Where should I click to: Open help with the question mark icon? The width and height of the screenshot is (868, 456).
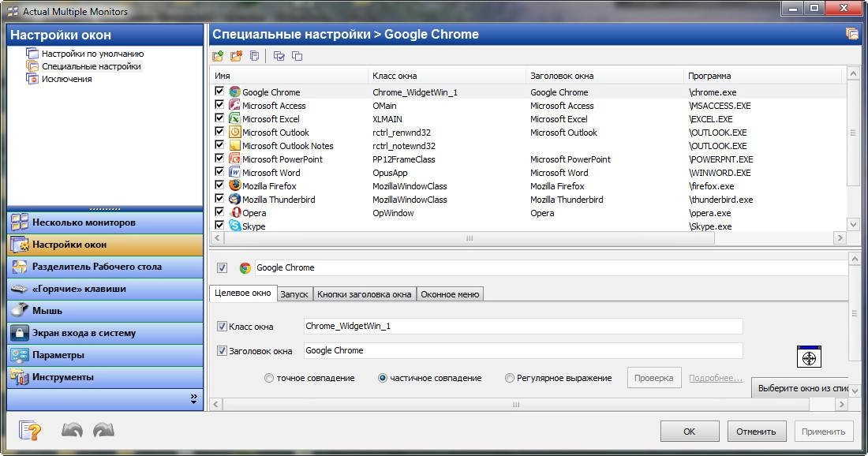tap(30, 431)
